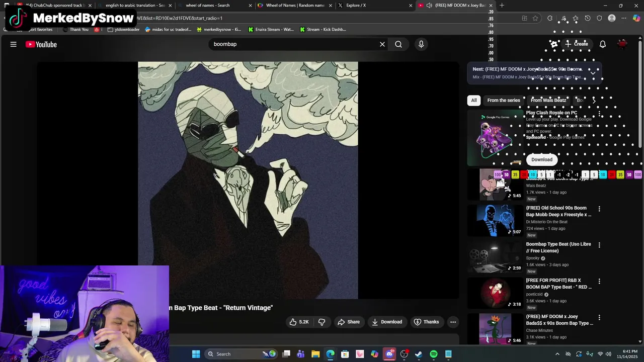The height and width of the screenshot is (362, 644).
Task: Open browser profile avatar
Action: pyautogui.click(x=612, y=18)
